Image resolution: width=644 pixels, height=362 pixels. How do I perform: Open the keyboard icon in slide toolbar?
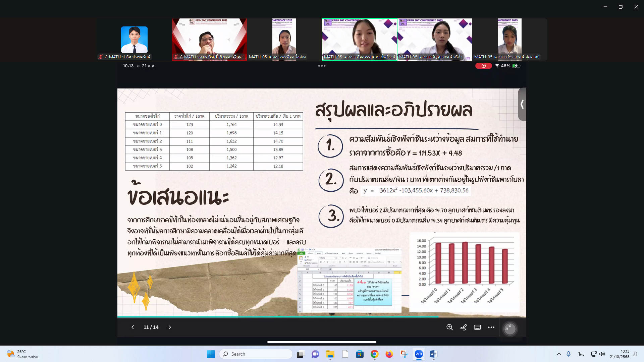click(477, 327)
